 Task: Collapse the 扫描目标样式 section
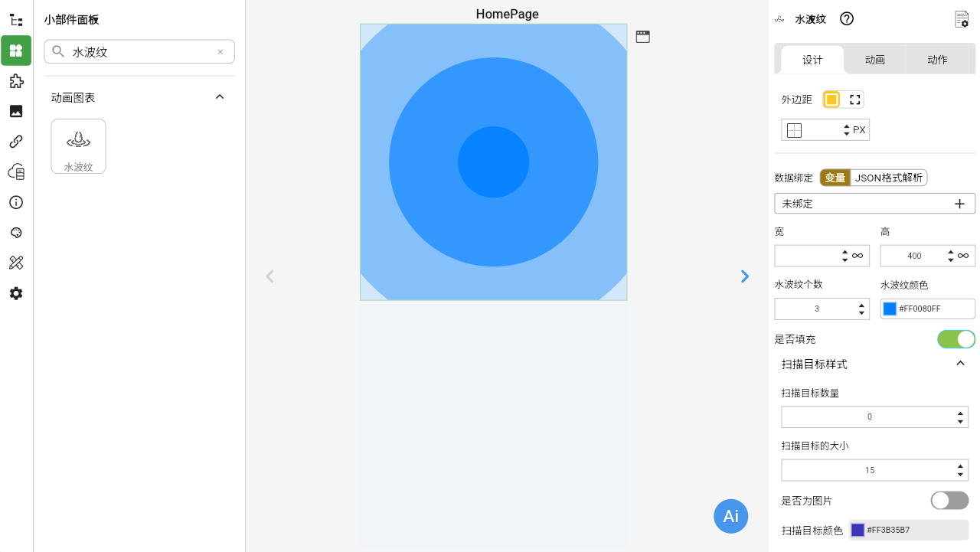(x=960, y=364)
